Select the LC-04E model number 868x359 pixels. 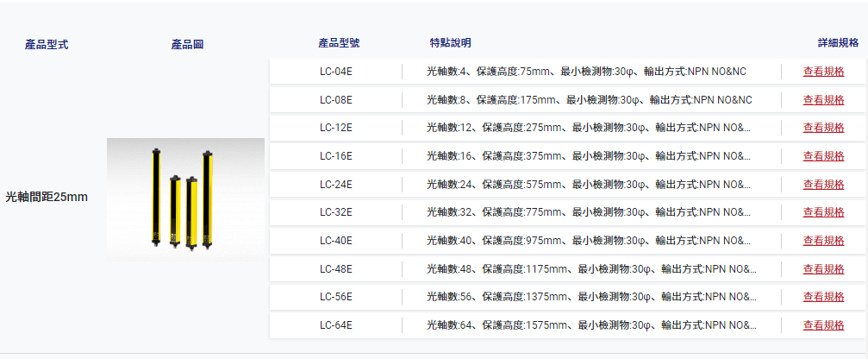pos(336,72)
